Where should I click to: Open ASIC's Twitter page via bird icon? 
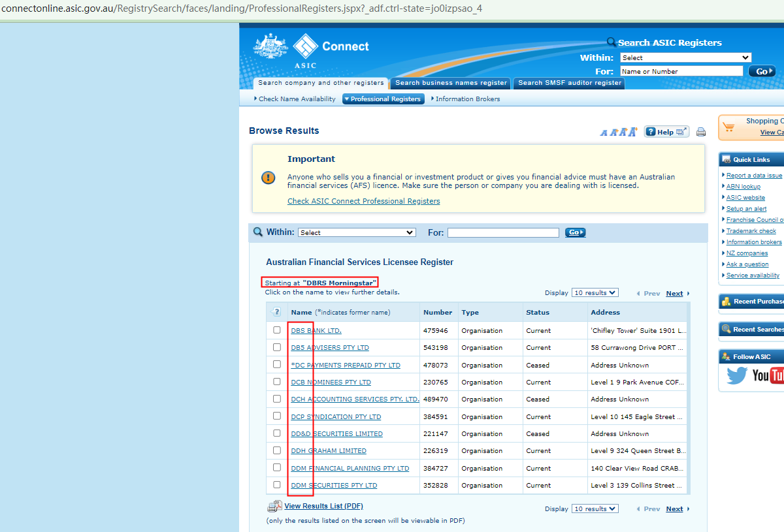pos(737,375)
